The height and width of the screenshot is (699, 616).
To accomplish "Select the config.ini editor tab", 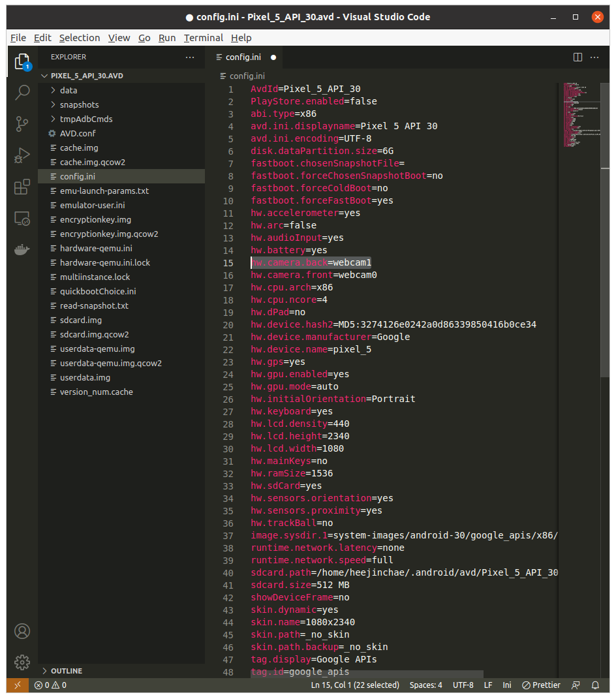I will point(243,57).
